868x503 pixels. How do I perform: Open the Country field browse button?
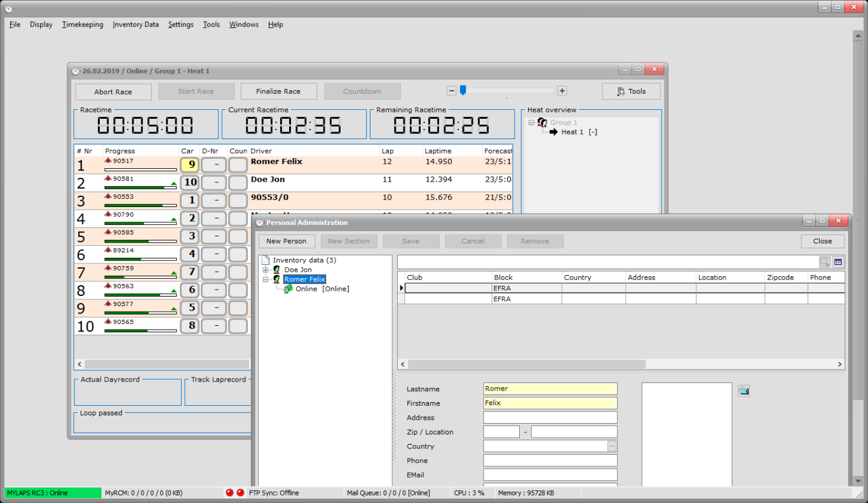(612, 446)
